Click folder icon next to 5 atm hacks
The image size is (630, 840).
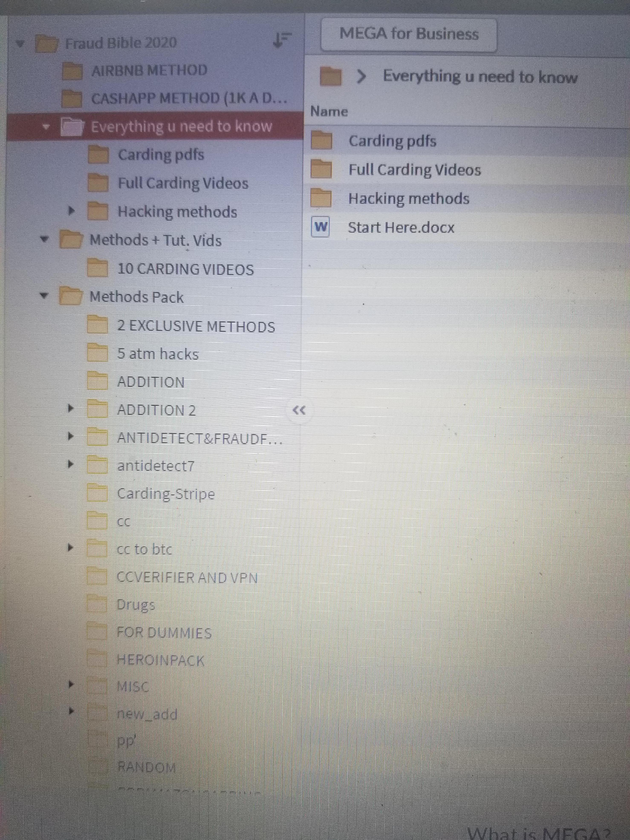coord(97,353)
